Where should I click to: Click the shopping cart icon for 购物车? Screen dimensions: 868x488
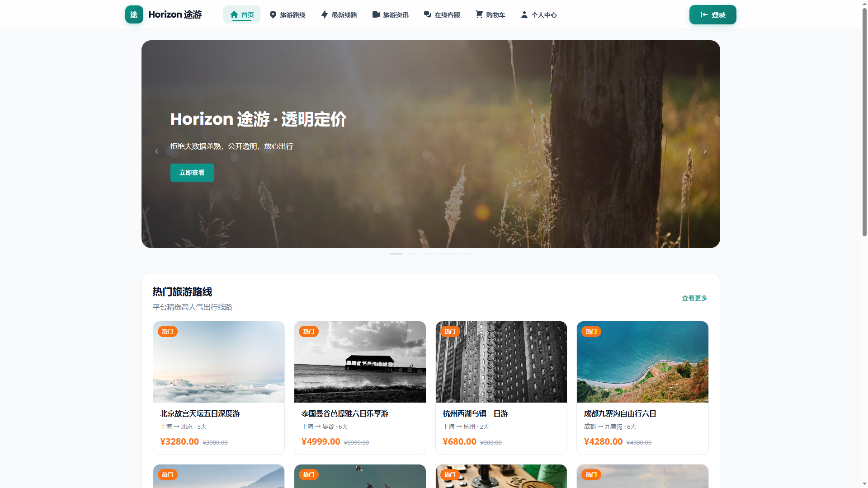coord(479,14)
